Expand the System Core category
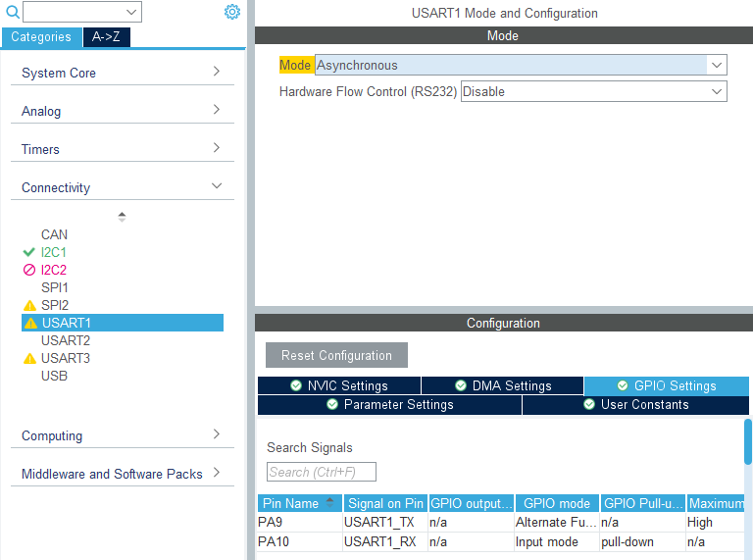The height and width of the screenshot is (560, 753). click(x=122, y=73)
